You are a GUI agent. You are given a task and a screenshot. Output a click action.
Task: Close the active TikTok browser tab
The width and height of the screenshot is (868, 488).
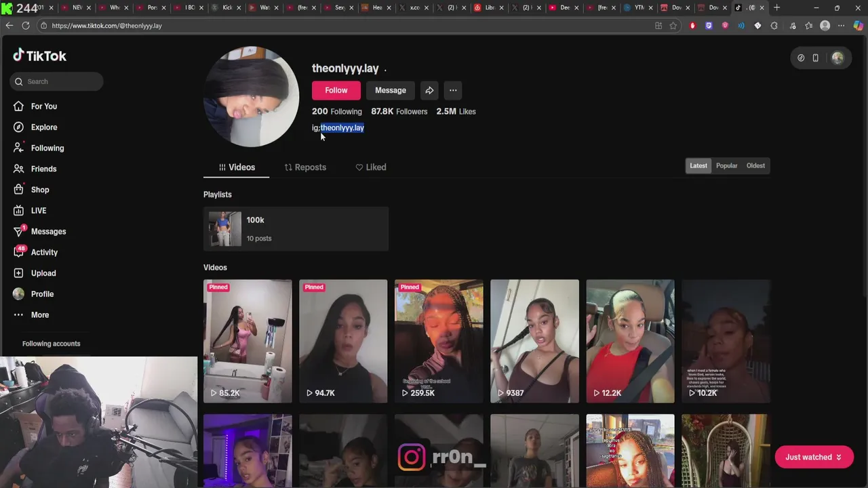coord(763,7)
